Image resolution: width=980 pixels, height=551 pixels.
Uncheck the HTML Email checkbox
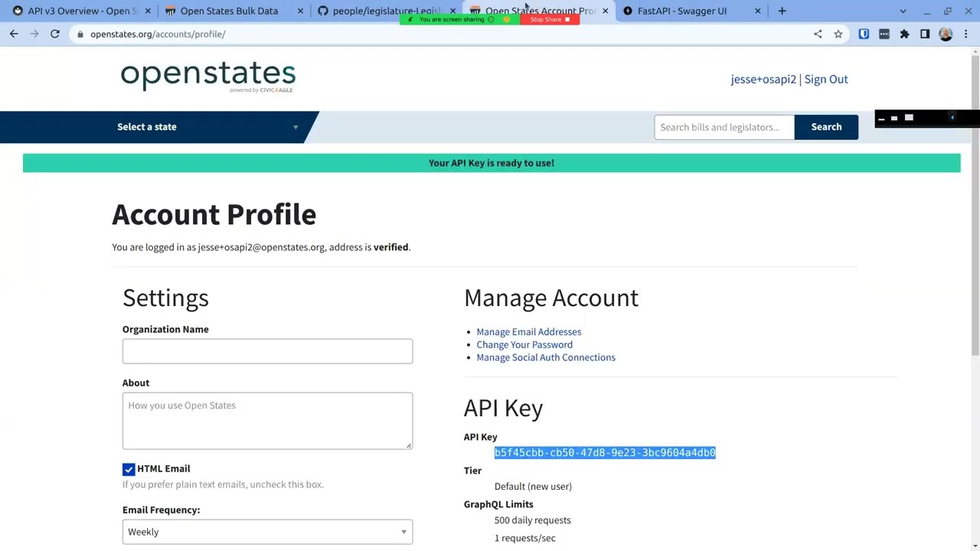tap(129, 469)
